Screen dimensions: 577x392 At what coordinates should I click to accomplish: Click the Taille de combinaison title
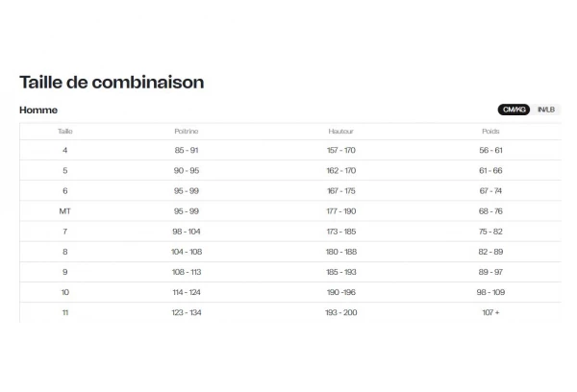click(112, 82)
